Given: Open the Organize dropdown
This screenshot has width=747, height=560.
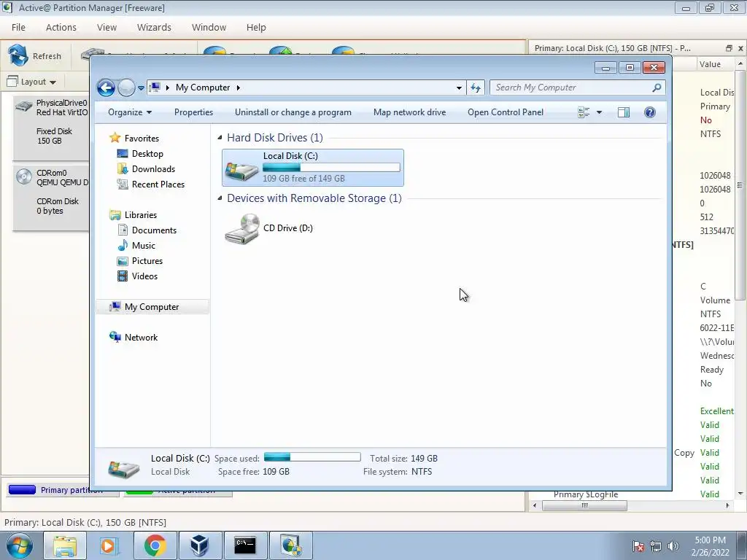Looking at the screenshot, I should point(130,112).
